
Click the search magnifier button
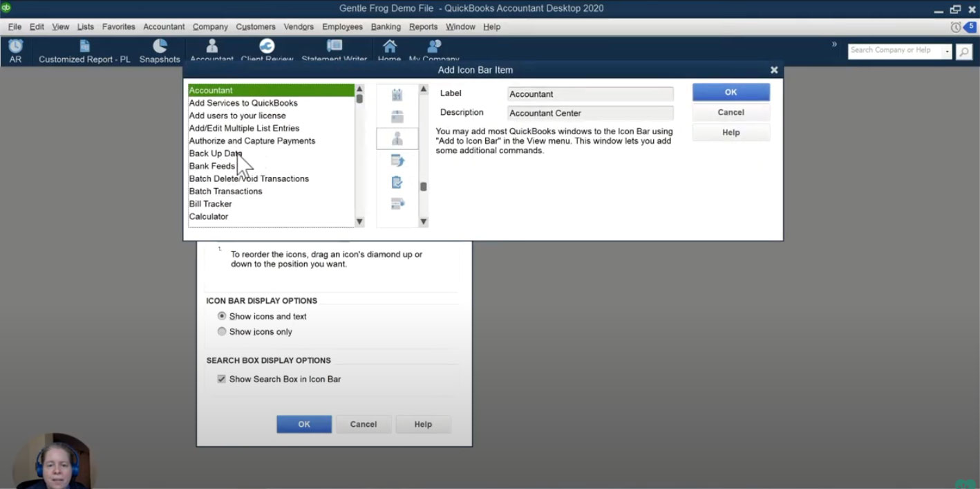point(964,52)
